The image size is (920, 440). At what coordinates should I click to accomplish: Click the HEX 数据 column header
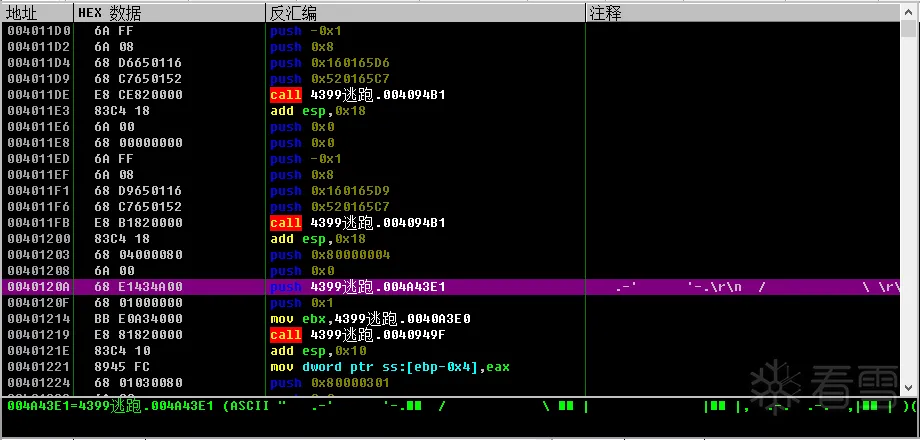click(x=170, y=13)
